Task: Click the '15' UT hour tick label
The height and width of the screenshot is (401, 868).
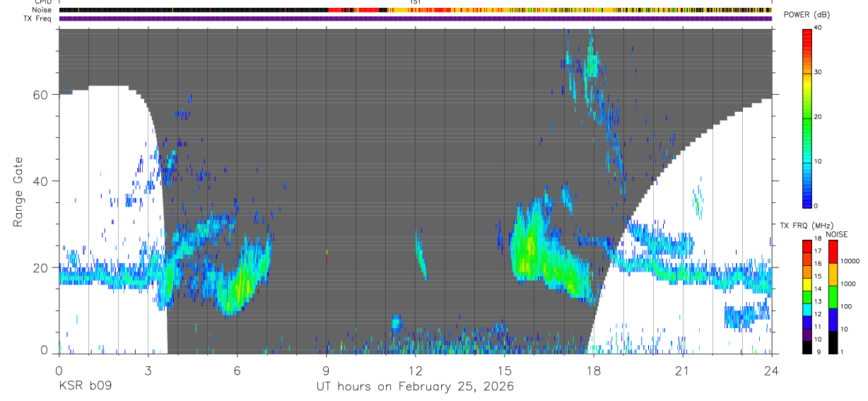Action: 504,371
